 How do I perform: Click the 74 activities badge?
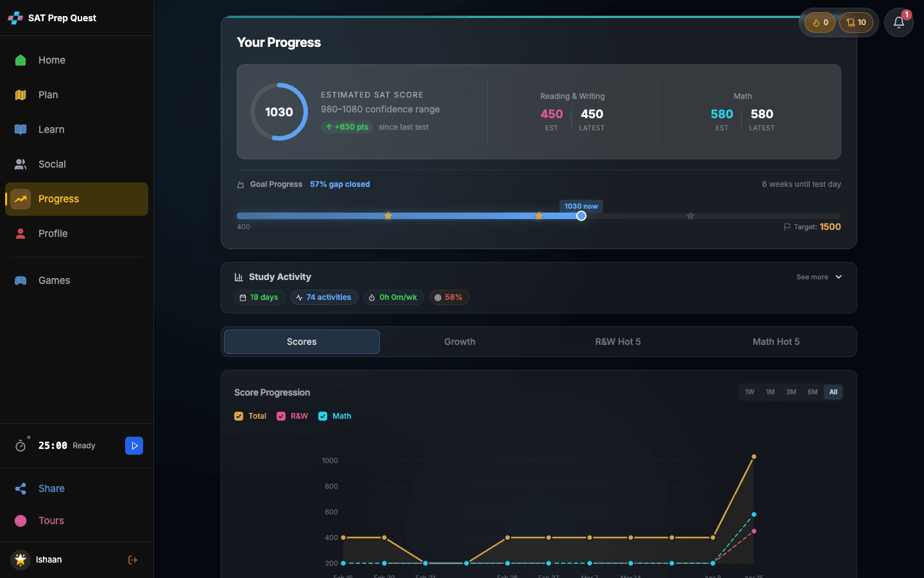[x=324, y=297]
